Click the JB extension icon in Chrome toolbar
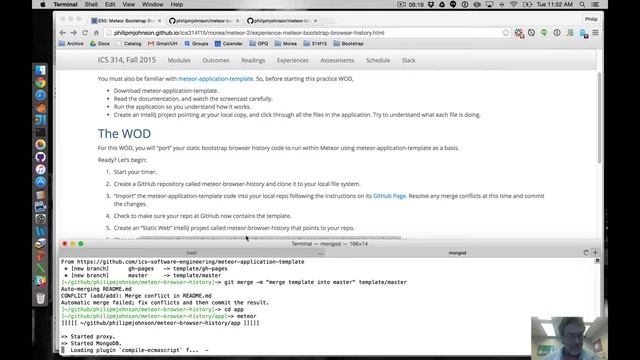Image resolution: width=640 pixels, height=360 pixels. pos(570,33)
